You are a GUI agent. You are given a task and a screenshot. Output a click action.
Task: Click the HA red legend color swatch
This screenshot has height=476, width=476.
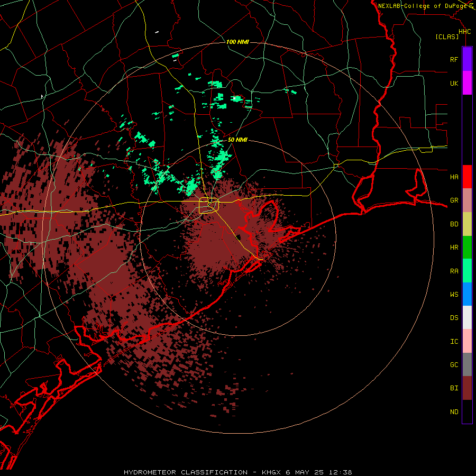(x=467, y=177)
